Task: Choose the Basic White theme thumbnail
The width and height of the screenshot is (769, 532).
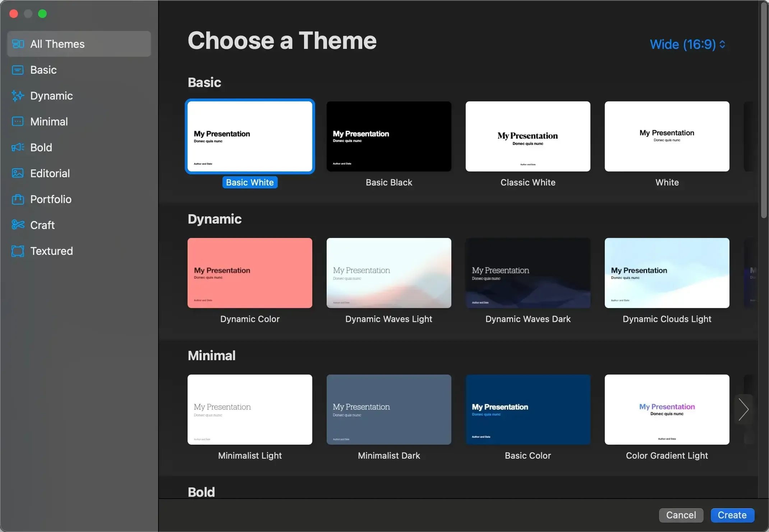Action: [250, 136]
